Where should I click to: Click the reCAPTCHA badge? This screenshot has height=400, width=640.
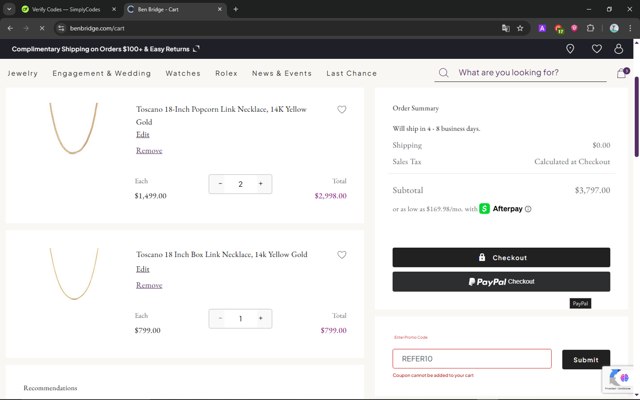(618, 380)
